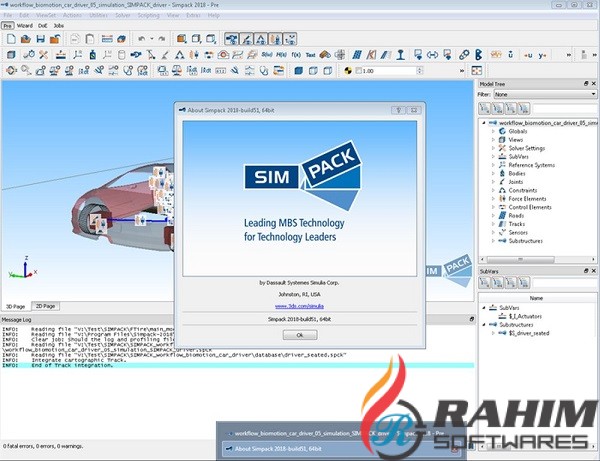Screen dimensions: 600x461
Task: Create a new model file
Action: point(11,39)
